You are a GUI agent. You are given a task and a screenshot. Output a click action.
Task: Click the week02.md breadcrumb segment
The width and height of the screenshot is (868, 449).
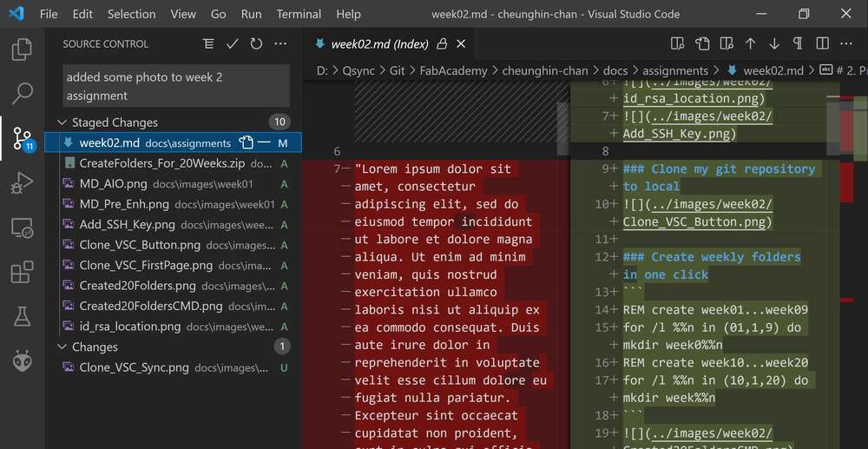[x=773, y=71]
